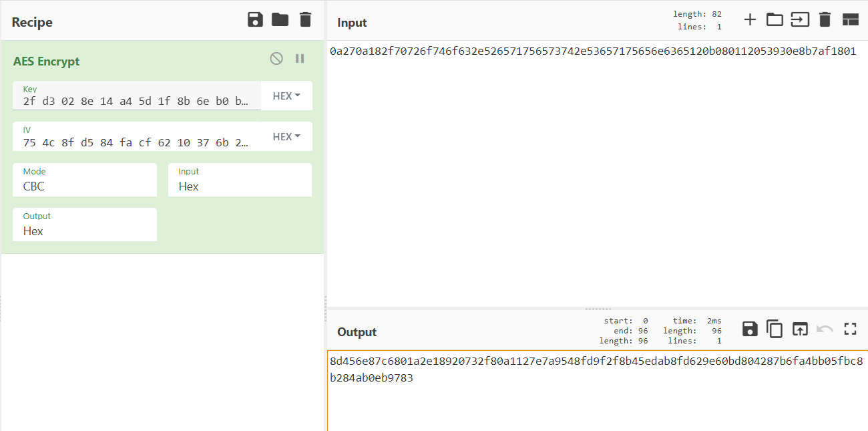Open folder as input

[x=775, y=20]
